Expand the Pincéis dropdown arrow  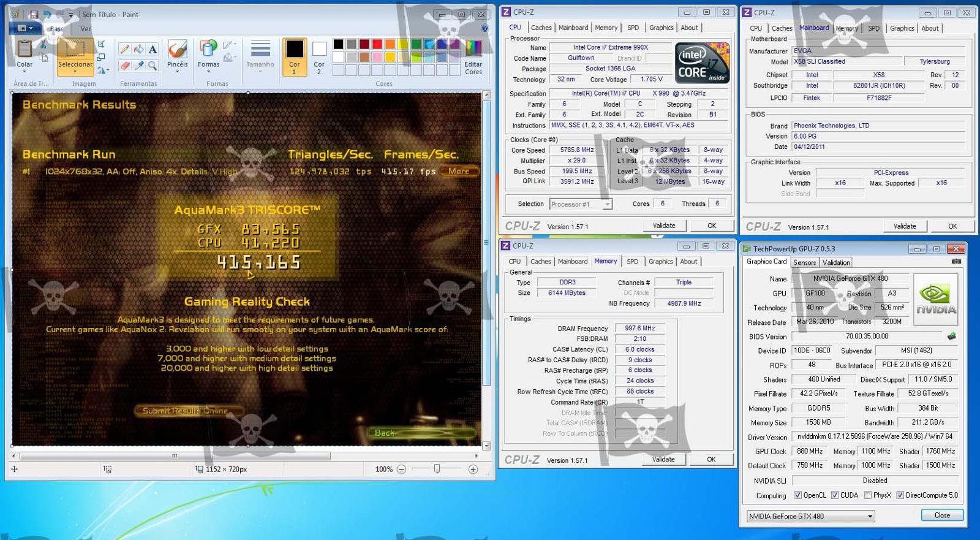[177, 71]
